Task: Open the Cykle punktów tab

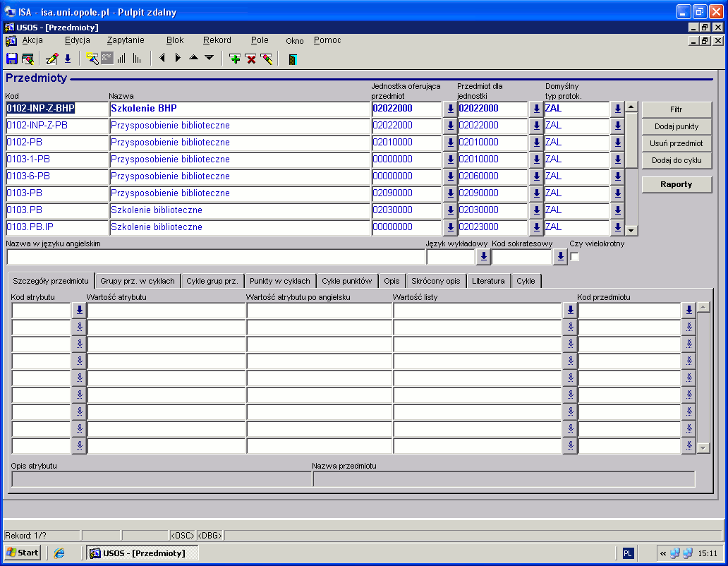Action: click(347, 281)
